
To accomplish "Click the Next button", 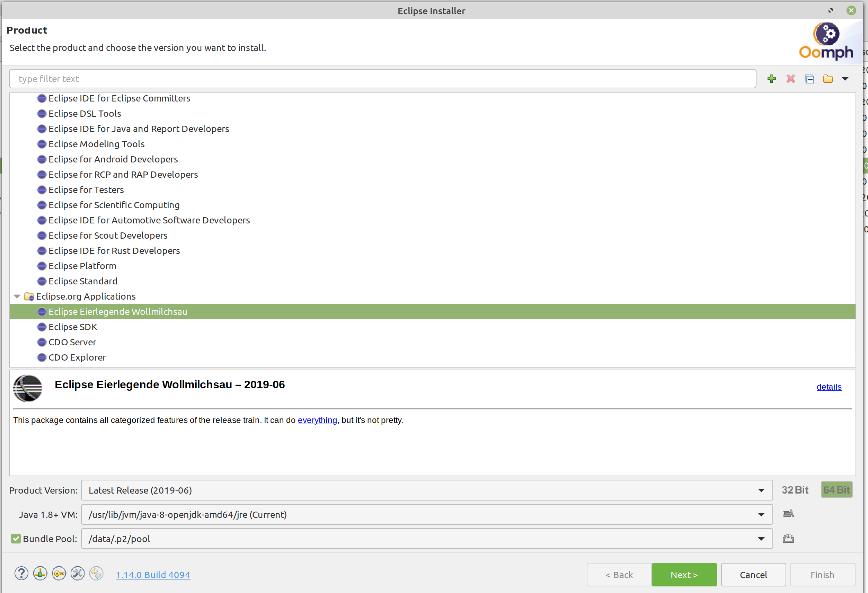I will [684, 575].
